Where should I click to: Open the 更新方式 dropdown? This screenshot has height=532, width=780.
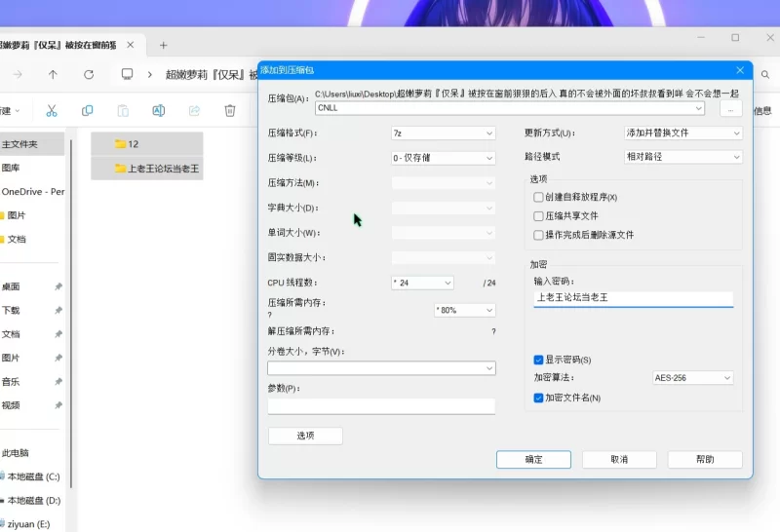point(683,133)
